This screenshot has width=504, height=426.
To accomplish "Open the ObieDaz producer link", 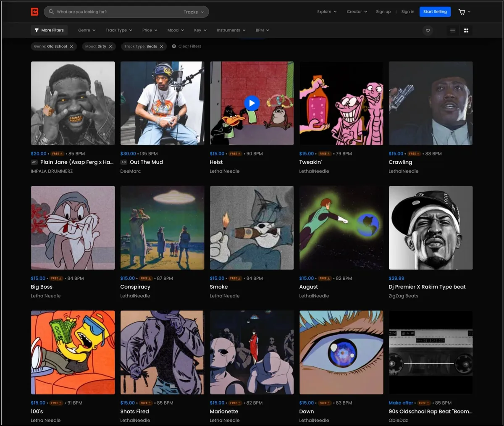I will 398,420.
